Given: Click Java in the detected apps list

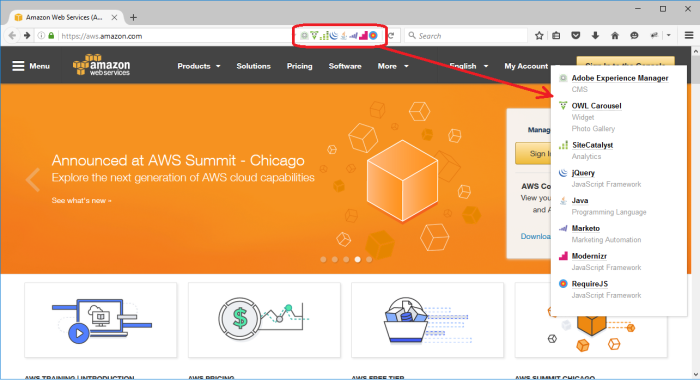Looking at the screenshot, I should pyautogui.click(x=580, y=200).
